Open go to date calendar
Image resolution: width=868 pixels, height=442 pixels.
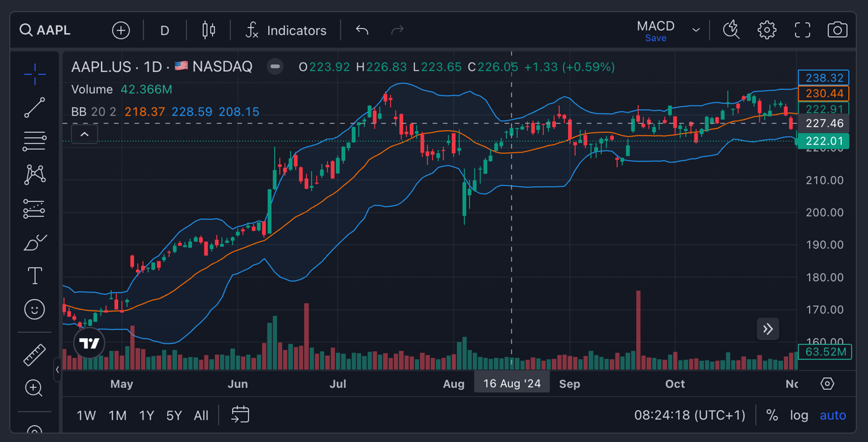tap(240, 415)
